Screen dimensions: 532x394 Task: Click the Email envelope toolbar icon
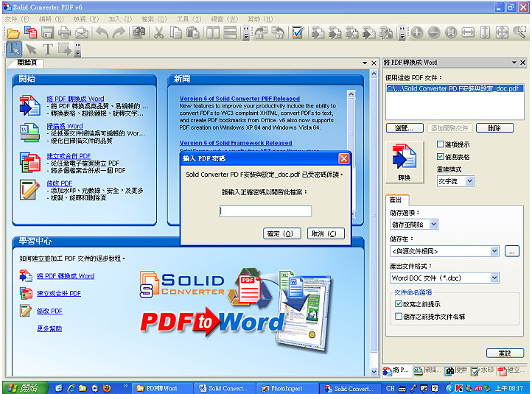pyautogui.click(x=82, y=33)
